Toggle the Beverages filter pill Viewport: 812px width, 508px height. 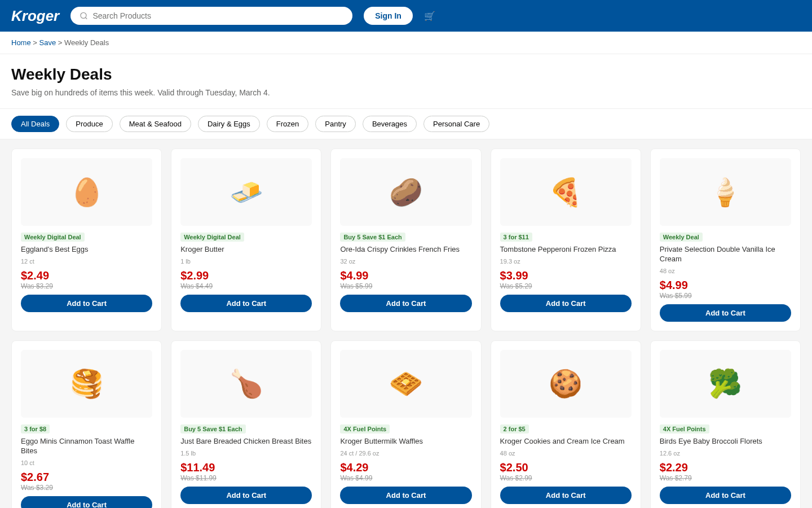click(x=389, y=124)
